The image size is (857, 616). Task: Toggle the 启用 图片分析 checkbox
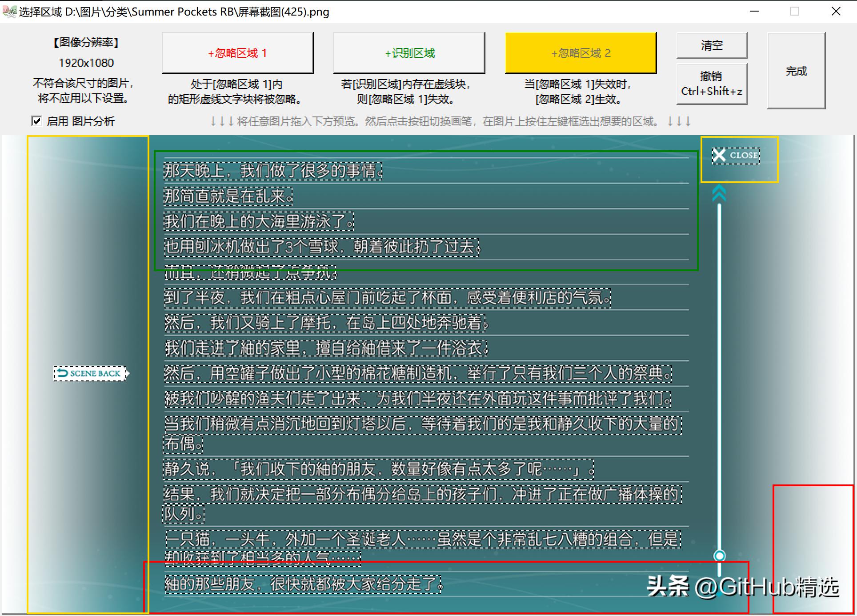(x=37, y=121)
